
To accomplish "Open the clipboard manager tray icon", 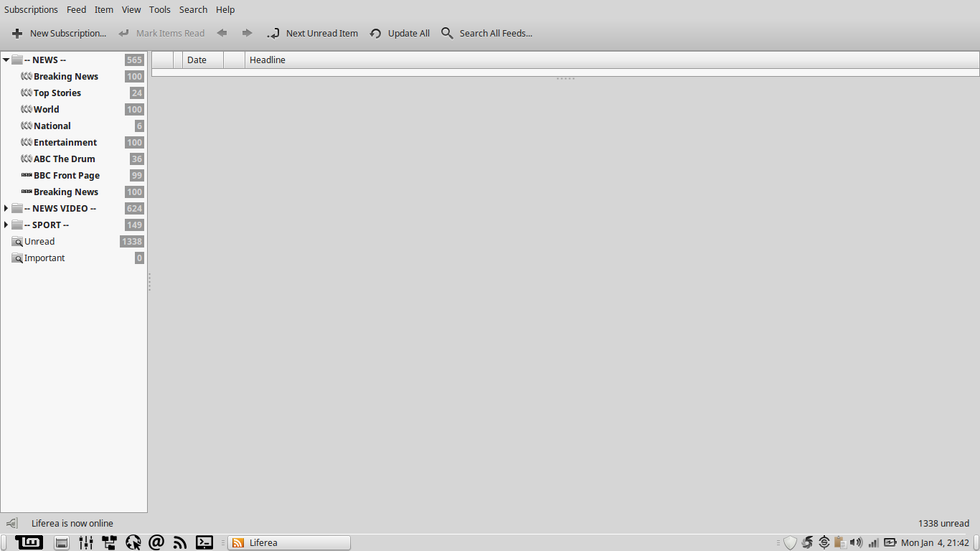I will (x=840, y=542).
